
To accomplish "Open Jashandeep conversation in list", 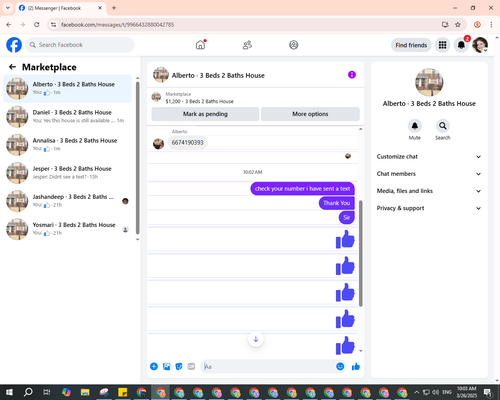I will [67, 201].
